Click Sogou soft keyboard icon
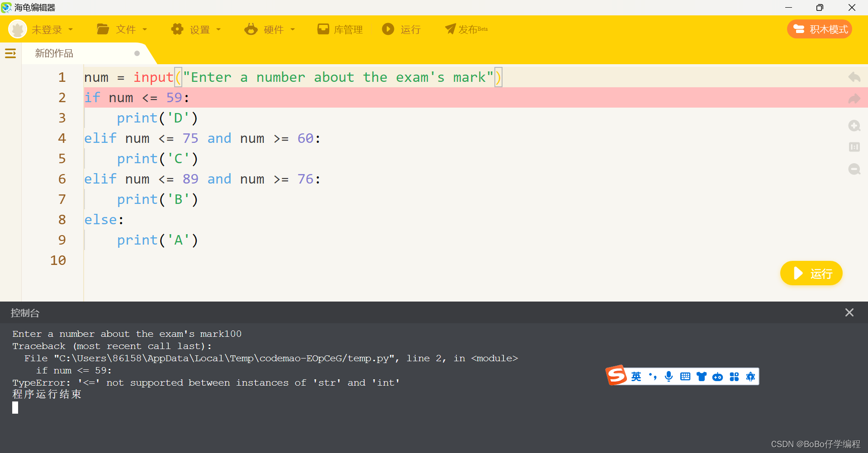 (x=685, y=377)
